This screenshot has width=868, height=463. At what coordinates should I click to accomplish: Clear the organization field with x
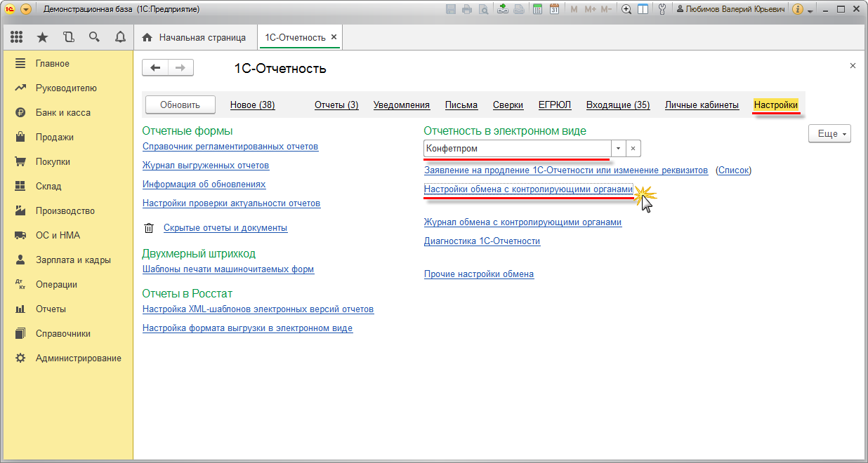coord(633,149)
